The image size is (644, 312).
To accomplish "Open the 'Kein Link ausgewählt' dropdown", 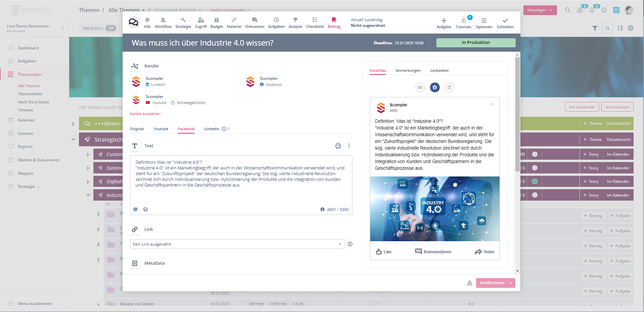I will [x=237, y=244].
